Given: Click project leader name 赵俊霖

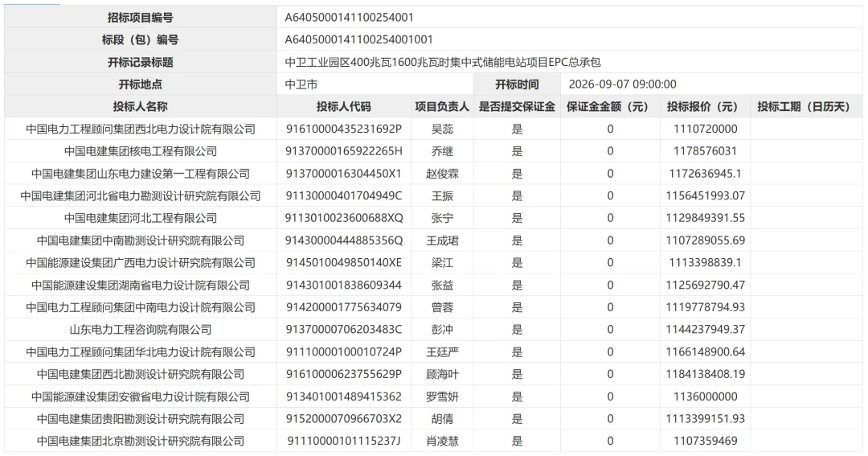Looking at the screenshot, I should coord(442,174).
